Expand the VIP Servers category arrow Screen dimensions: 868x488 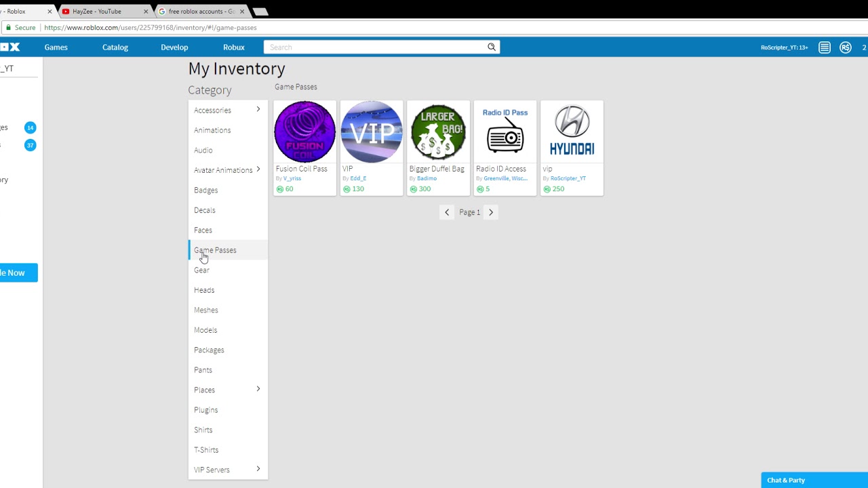click(258, 469)
